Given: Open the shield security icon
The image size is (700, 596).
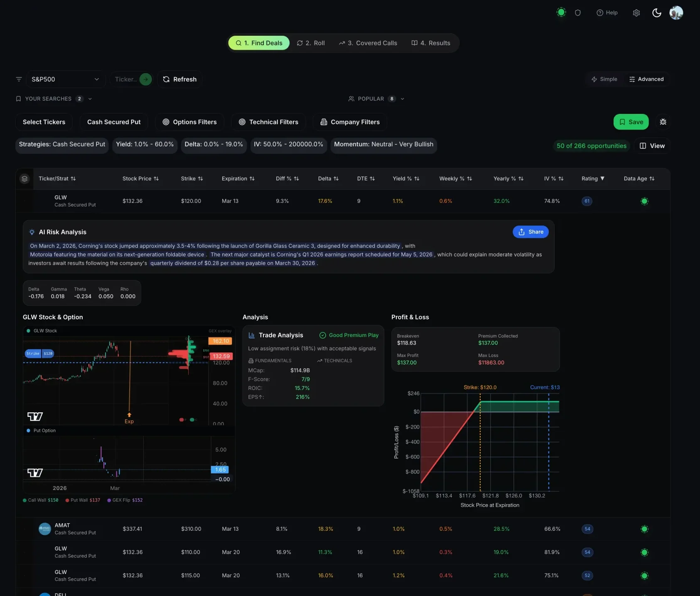Looking at the screenshot, I should click(577, 13).
